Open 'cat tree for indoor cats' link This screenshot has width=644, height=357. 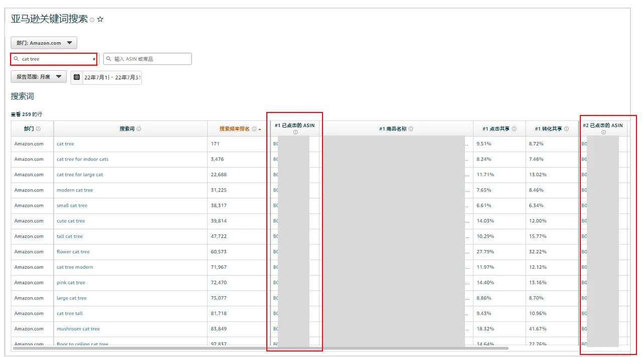coord(82,159)
